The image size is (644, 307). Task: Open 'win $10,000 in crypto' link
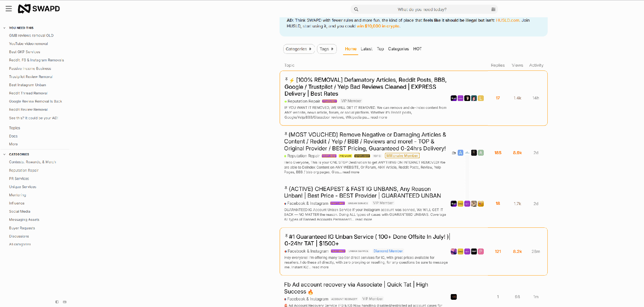(x=378, y=26)
